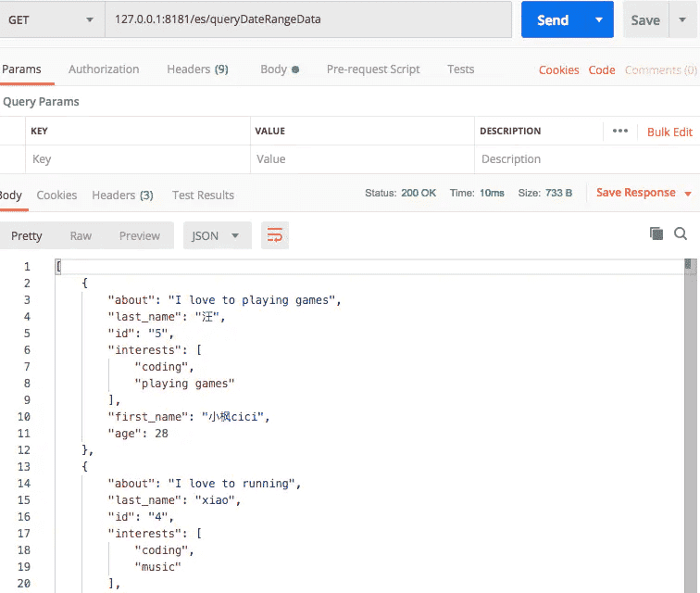
Task: Open three-dots column options menu
Action: tap(620, 131)
